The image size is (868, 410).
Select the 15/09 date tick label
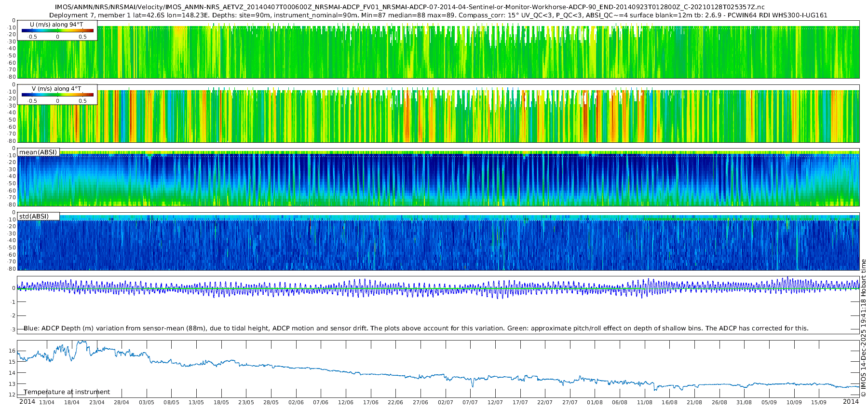(819, 402)
